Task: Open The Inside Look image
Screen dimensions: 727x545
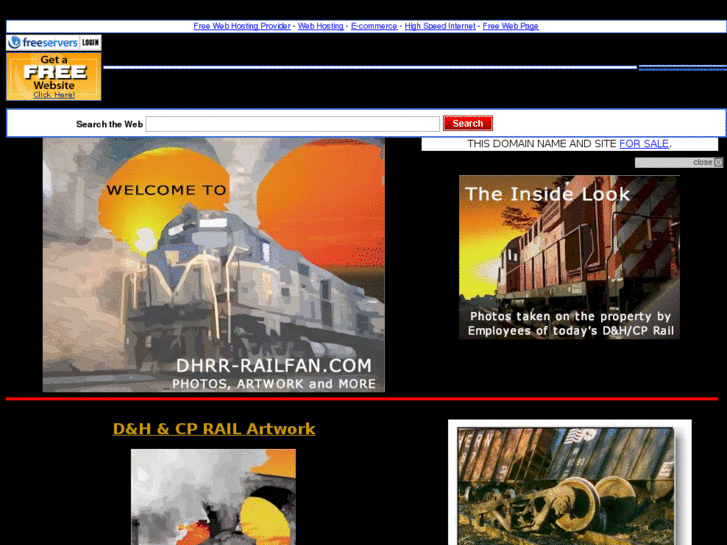Action: coord(569,257)
